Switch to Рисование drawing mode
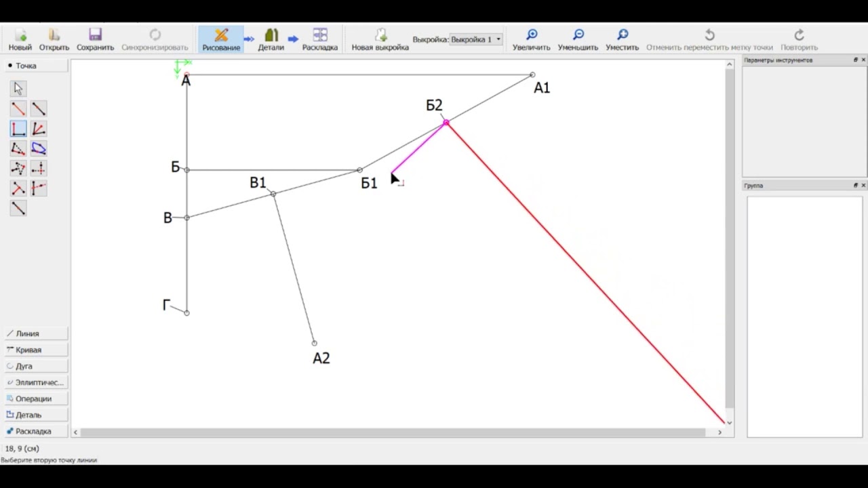This screenshot has height=488, width=868. click(221, 40)
